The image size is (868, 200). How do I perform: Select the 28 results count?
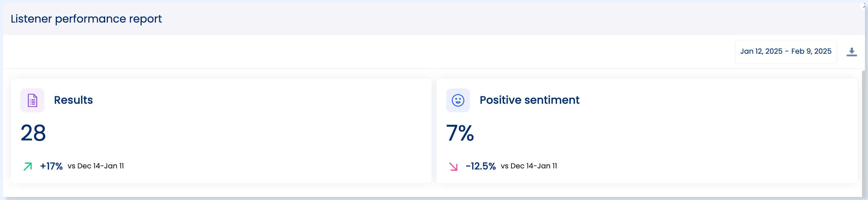click(x=33, y=133)
